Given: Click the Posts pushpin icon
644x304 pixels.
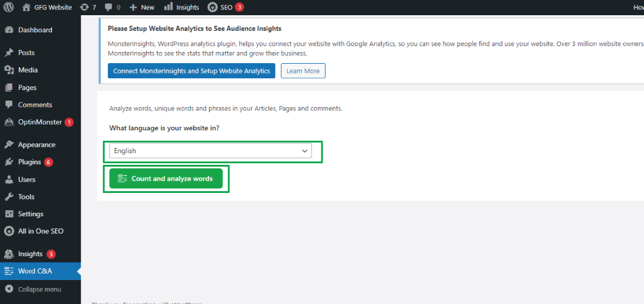Looking at the screenshot, I should (x=9, y=53).
